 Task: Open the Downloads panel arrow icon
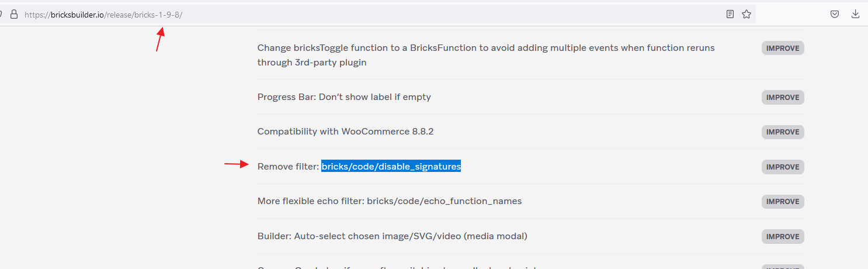(856, 15)
